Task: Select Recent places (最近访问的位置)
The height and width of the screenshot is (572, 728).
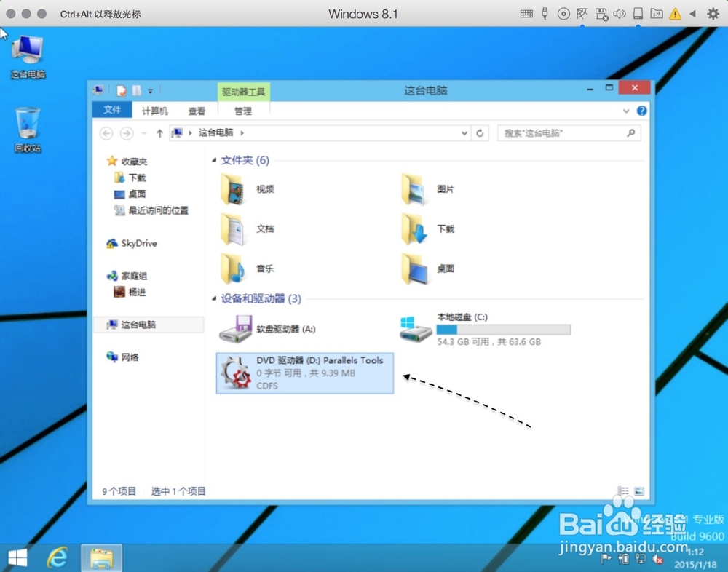Action: click(151, 210)
